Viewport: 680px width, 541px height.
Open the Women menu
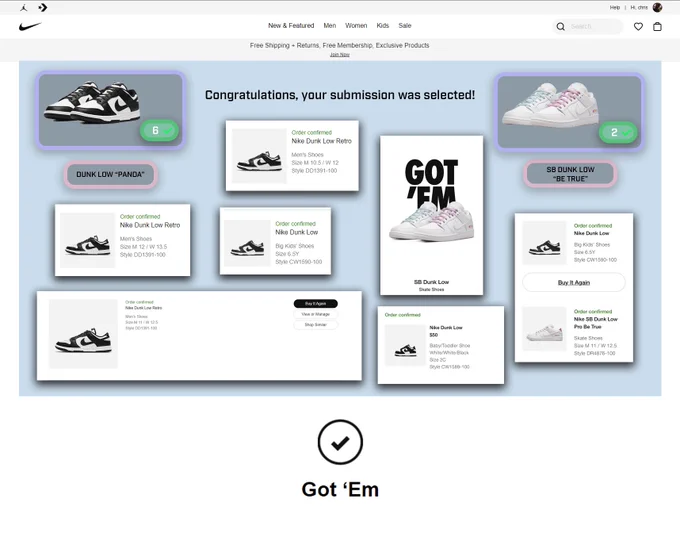point(356,26)
